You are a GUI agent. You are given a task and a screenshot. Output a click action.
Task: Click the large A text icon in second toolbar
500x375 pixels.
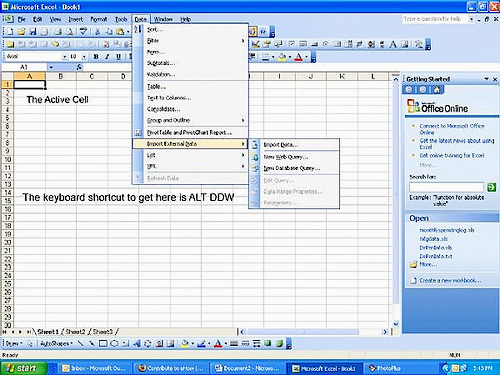tap(393, 44)
